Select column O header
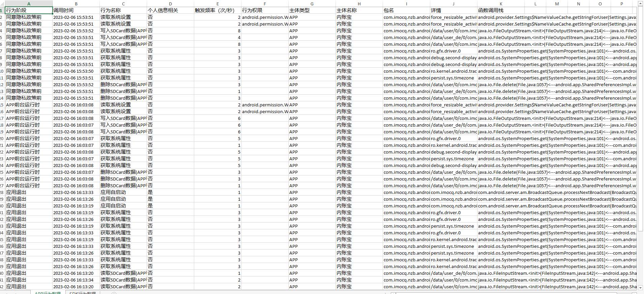 (x=600, y=4)
